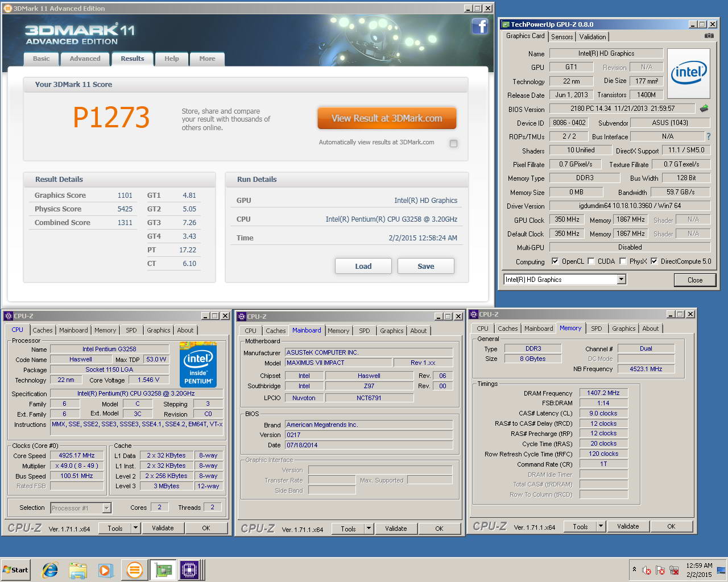This screenshot has height=582, width=728.
Task: Click the BIOS Version field in GPU-Z
Action: (622, 109)
